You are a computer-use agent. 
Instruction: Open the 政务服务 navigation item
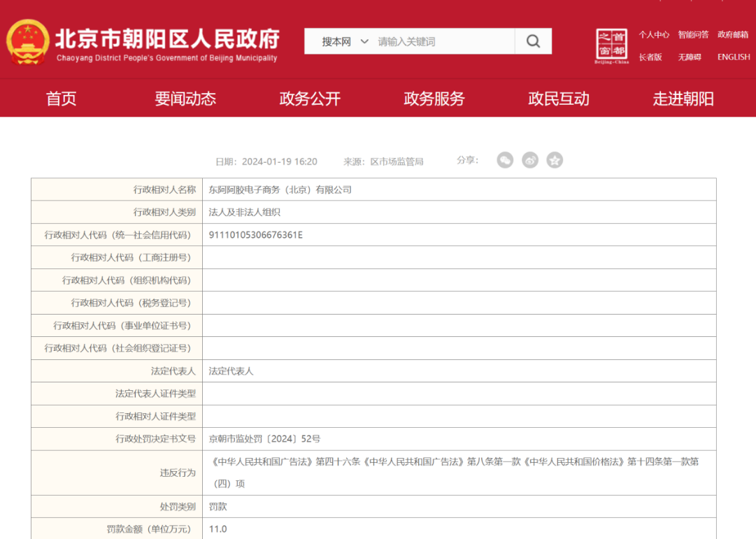pos(434,99)
